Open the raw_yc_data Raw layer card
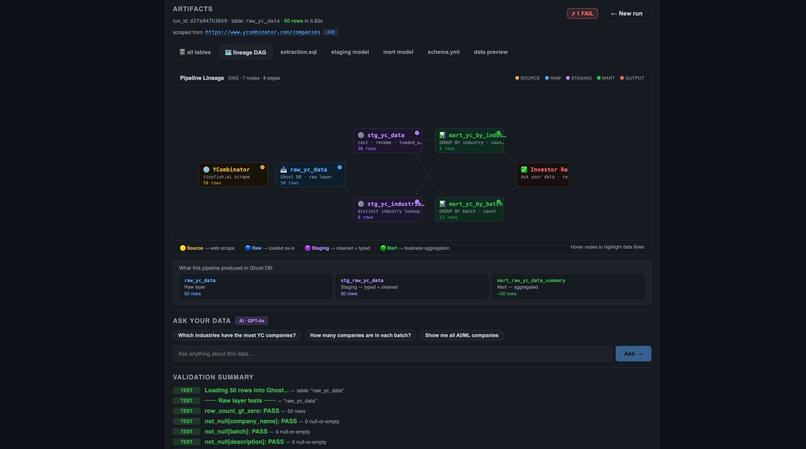 255,287
